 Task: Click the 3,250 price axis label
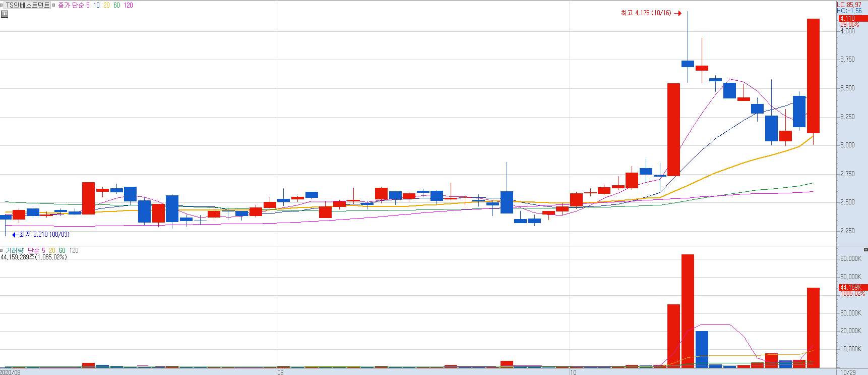coord(847,117)
